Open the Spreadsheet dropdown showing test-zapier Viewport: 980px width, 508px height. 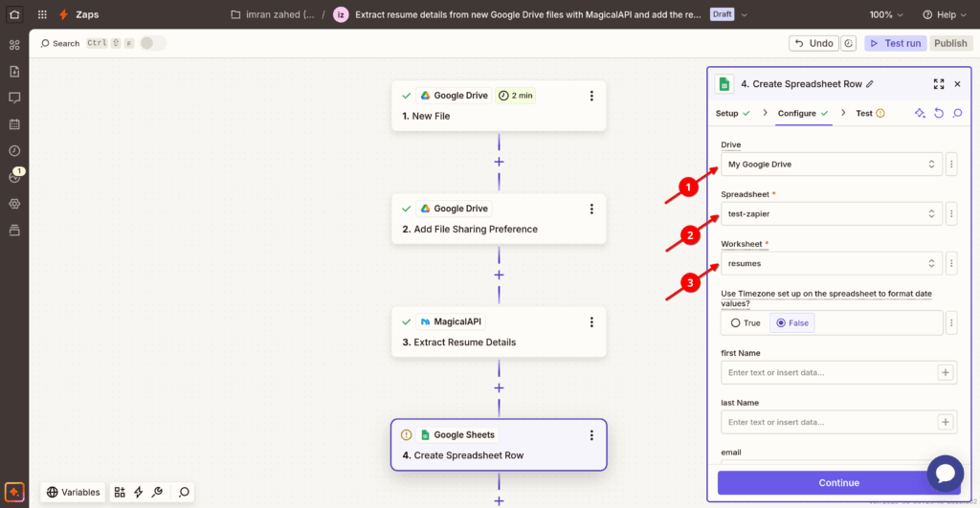click(x=832, y=213)
